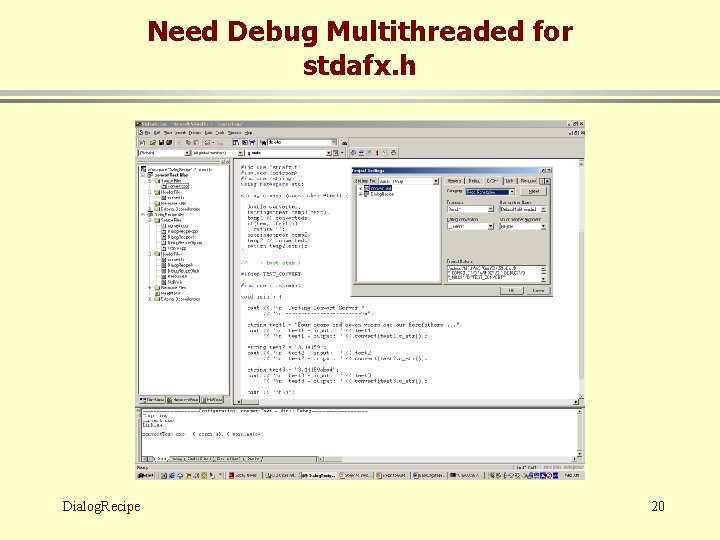Collapse the convertTest files project node
Image resolution: width=720 pixels, height=540 pixels.
142,175
